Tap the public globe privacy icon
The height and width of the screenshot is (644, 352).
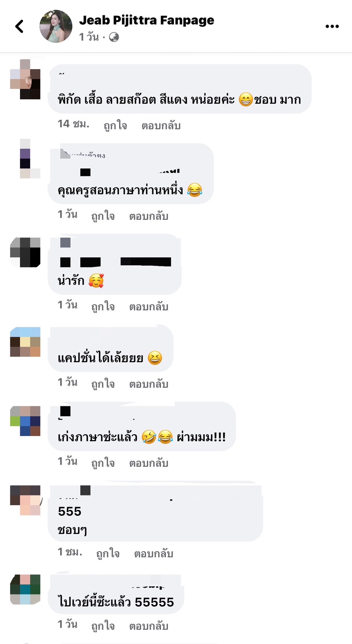point(114,37)
